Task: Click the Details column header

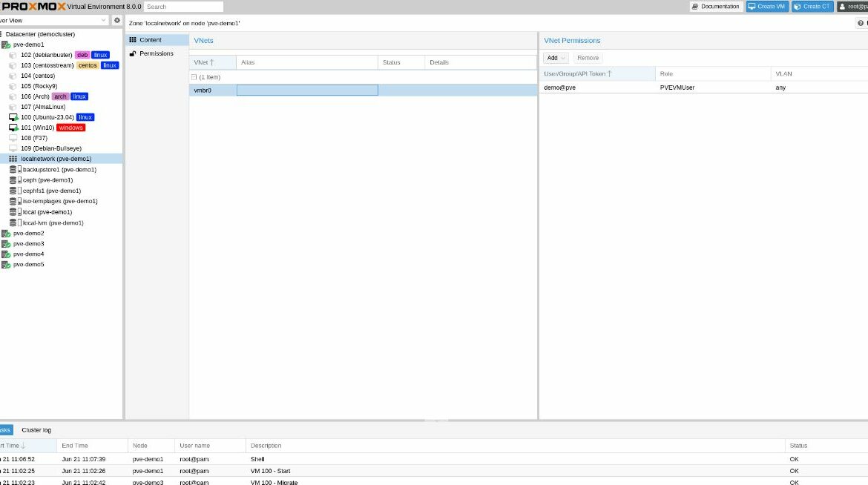Action: 481,62
